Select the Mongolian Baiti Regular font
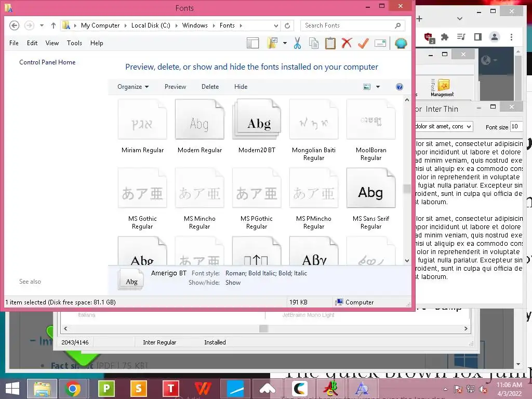532x399 pixels. click(314, 130)
